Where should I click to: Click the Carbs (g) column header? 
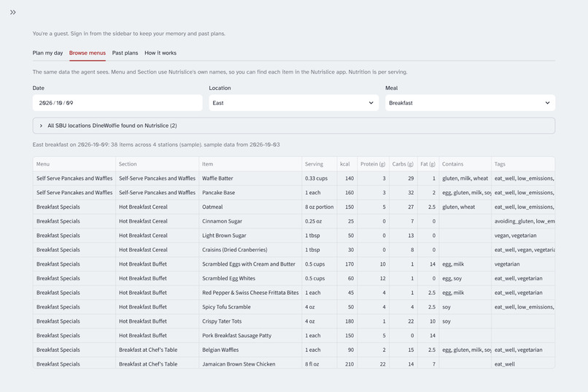[403, 164]
